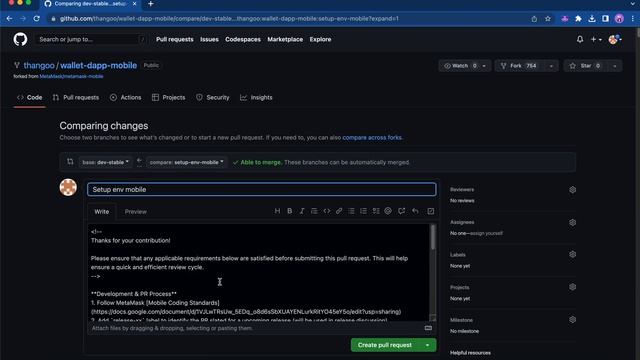Open the Actions tab
Screen dimensions: 640x360
(x=126, y=98)
